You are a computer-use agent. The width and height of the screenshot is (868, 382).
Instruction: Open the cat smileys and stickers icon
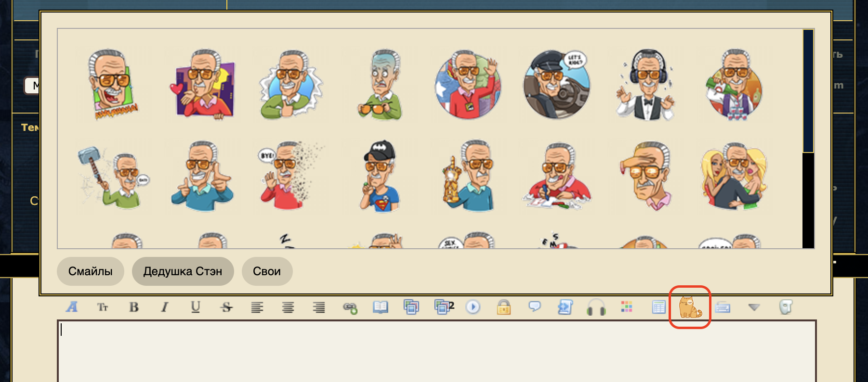690,307
